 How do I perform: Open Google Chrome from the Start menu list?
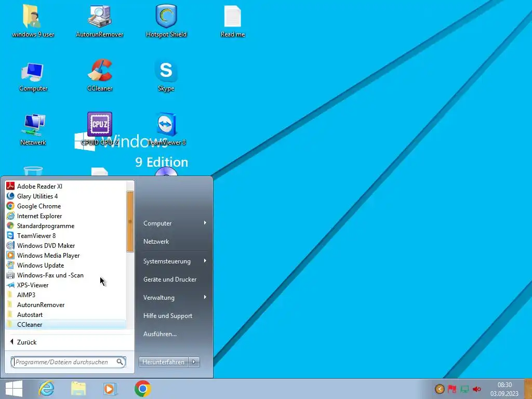tap(65, 206)
